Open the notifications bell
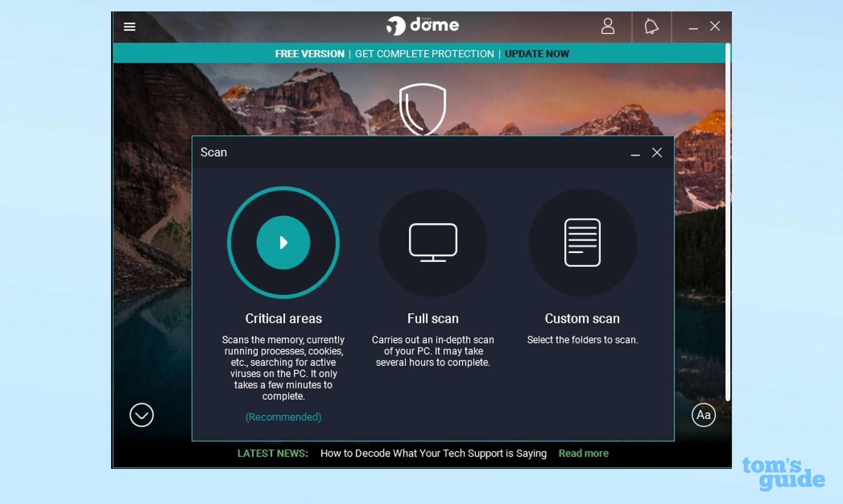The width and height of the screenshot is (843, 504). click(x=651, y=26)
